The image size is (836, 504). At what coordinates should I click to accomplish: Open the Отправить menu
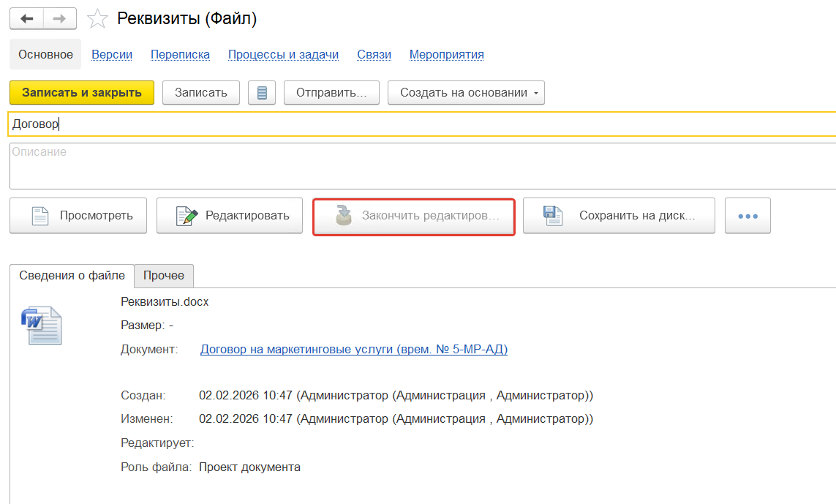tap(331, 93)
